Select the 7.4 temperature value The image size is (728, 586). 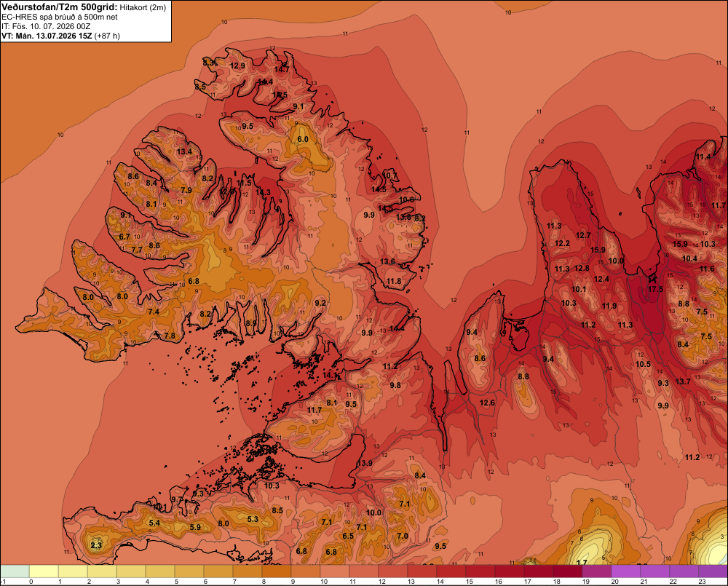click(154, 311)
